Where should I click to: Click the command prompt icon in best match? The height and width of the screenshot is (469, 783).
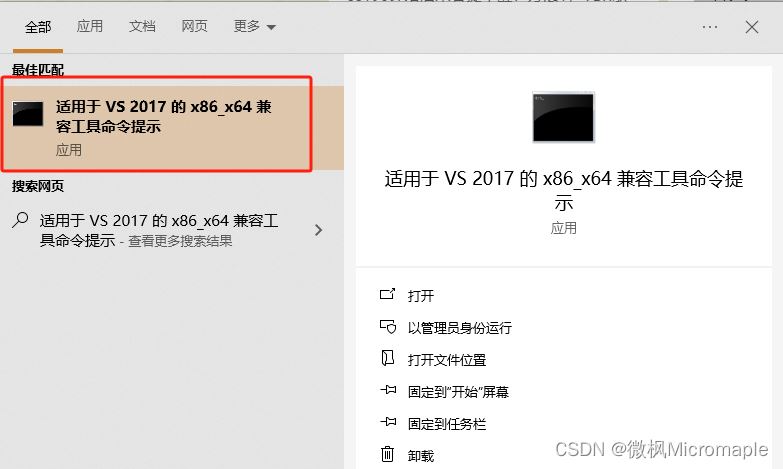(28, 114)
